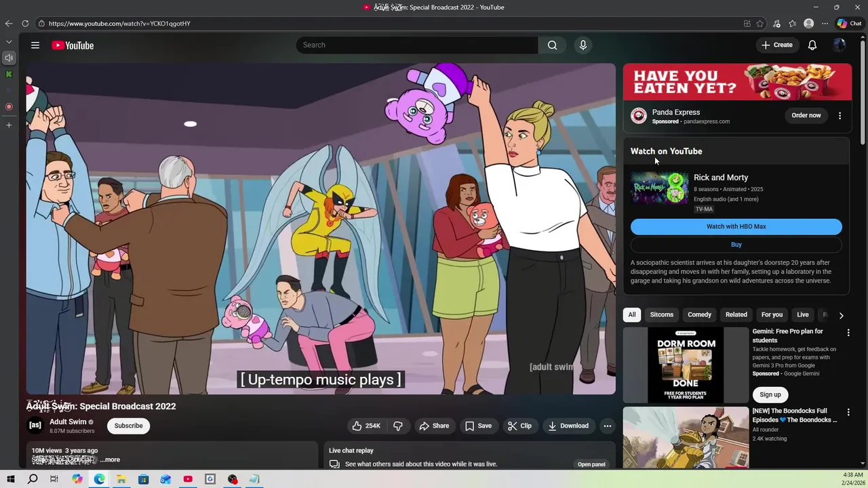868x488 pixels.
Task: Click the browser address bar URL
Action: point(119,24)
